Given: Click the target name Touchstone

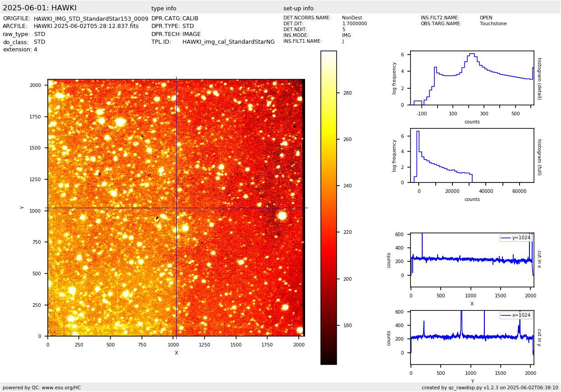Looking at the screenshot, I should point(493,24).
